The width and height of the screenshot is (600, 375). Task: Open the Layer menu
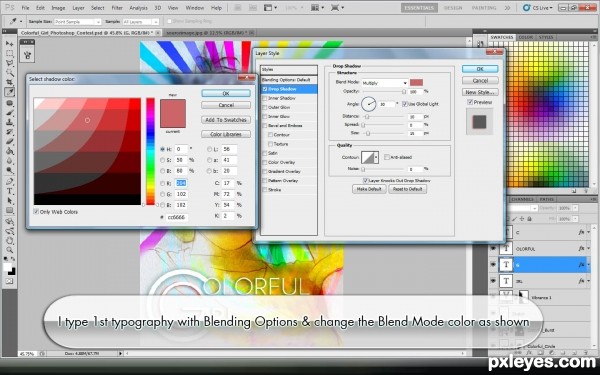78,8
